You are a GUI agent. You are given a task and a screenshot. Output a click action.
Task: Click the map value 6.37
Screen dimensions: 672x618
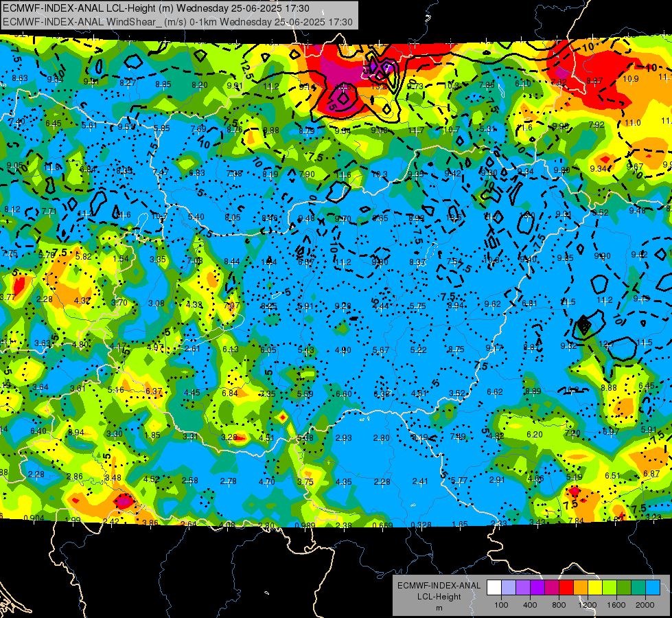[x=154, y=391]
